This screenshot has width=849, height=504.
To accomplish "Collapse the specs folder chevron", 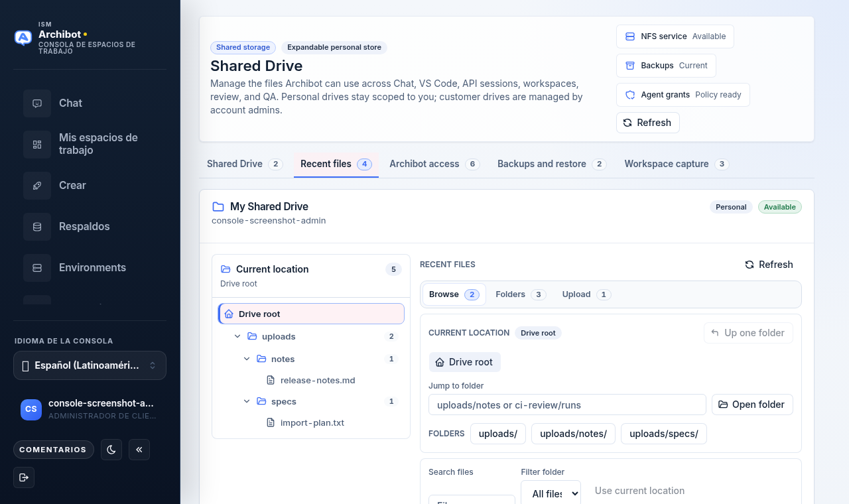I will click(247, 402).
